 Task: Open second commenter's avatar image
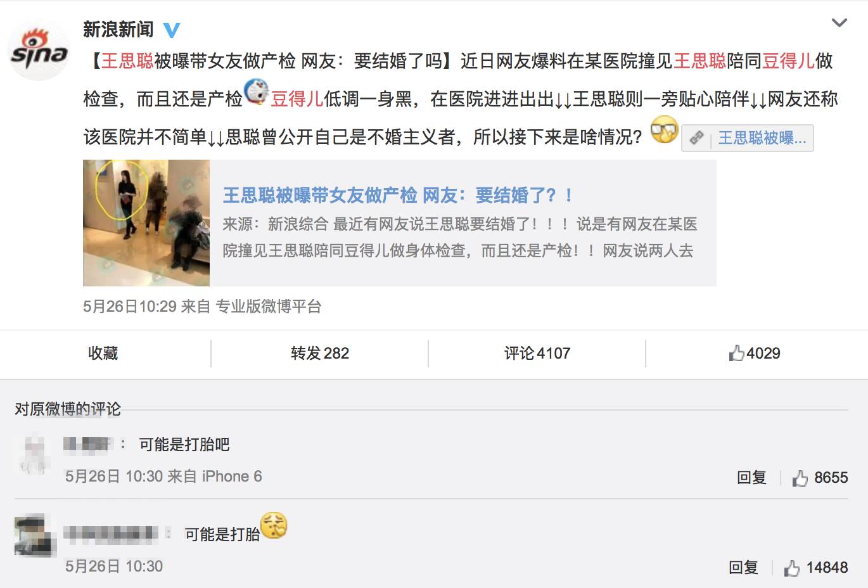coord(35,536)
